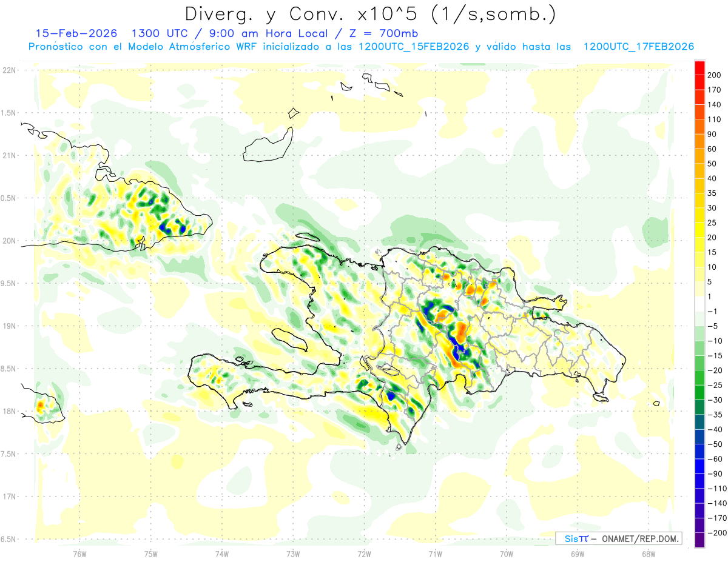Viewport: 728px width, 562px height.
Task: Click the '-110' colorbar label
Action: (718, 489)
